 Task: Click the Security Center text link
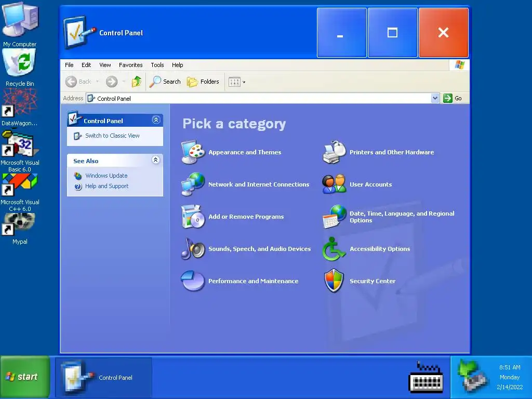(373, 281)
